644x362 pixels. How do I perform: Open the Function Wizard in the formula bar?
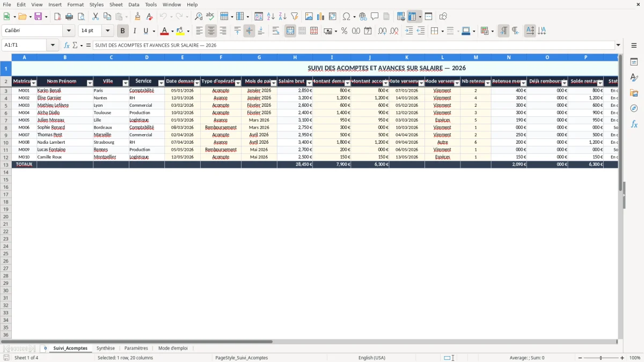pos(67,46)
